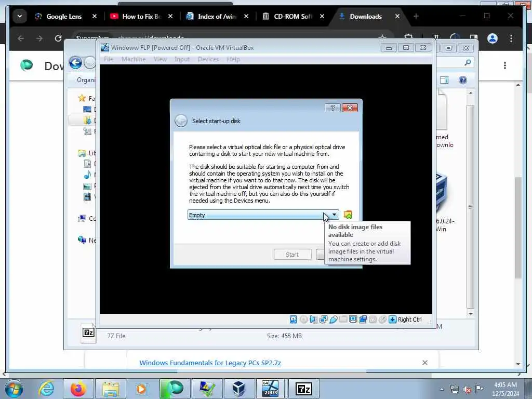Viewport: 532px width, 399px height.
Task: Click the audio status icon in VirtualBox
Action: 313,320
